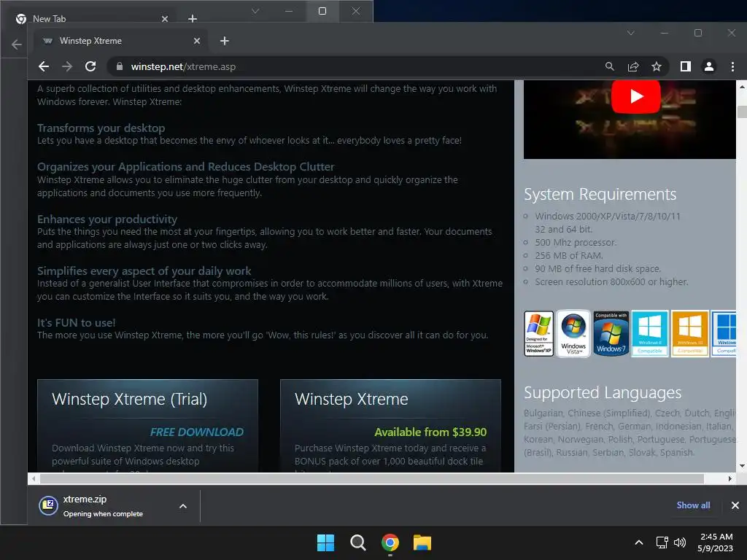This screenshot has width=747, height=560.
Task: Open Windows taskbar Search
Action: 357,542
